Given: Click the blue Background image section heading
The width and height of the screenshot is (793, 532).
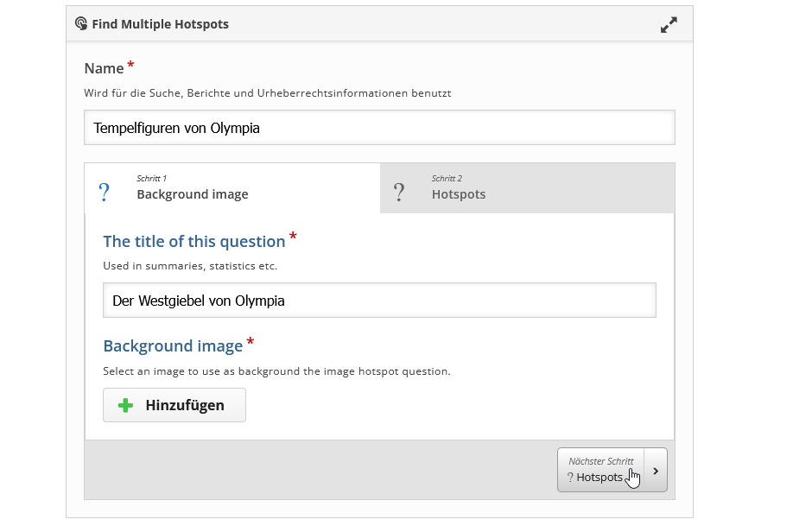Looking at the screenshot, I should pyautogui.click(x=173, y=346).
